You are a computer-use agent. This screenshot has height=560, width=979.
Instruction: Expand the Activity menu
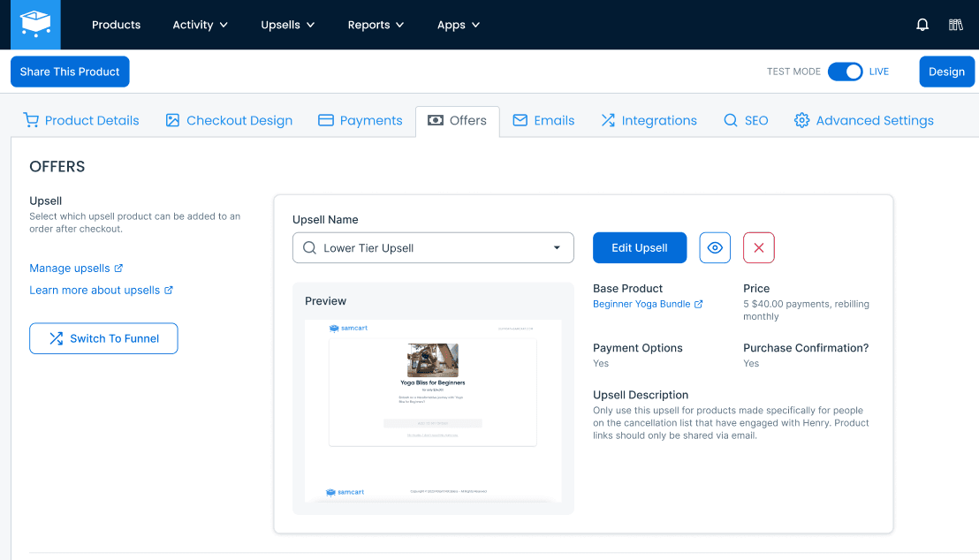[x=200, y=25]
